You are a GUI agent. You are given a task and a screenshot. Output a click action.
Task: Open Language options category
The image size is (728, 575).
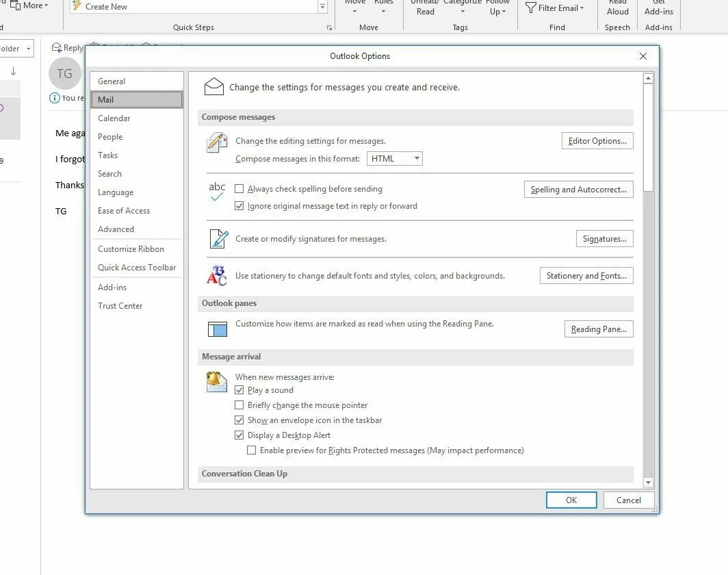137,192
